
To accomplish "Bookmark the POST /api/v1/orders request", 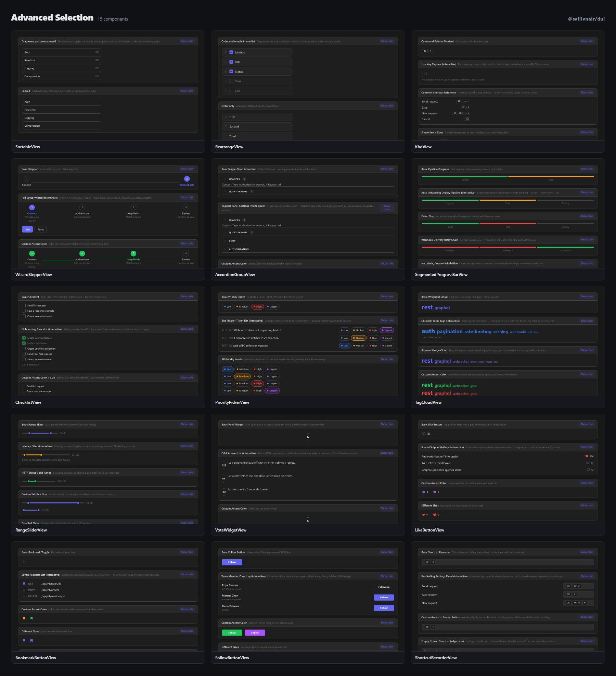I will point(24,590).
